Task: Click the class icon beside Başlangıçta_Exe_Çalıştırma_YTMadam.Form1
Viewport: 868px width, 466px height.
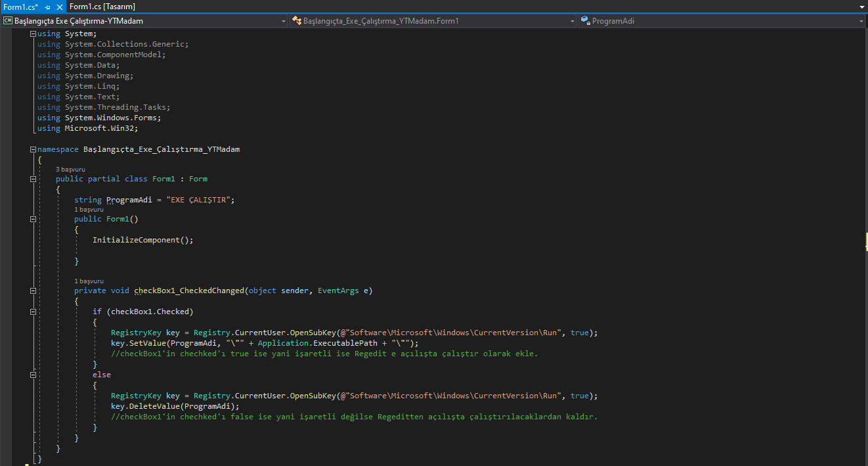Action: [x=296, y=21]
